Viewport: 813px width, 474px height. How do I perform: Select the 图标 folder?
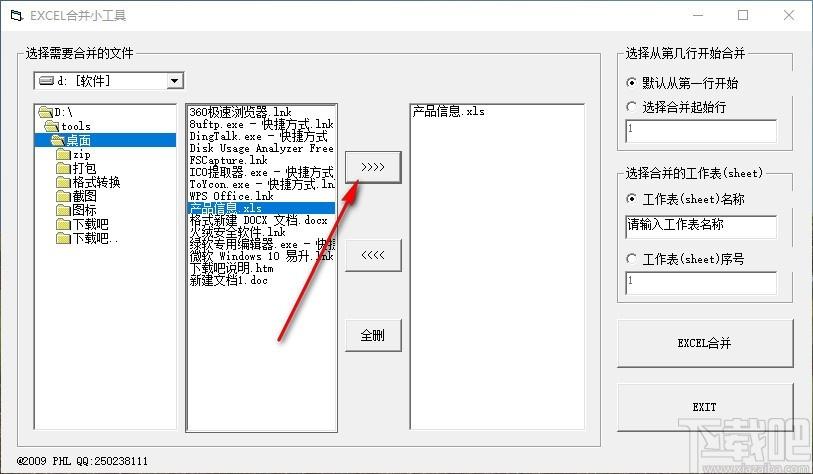click(x=76, y=210)
